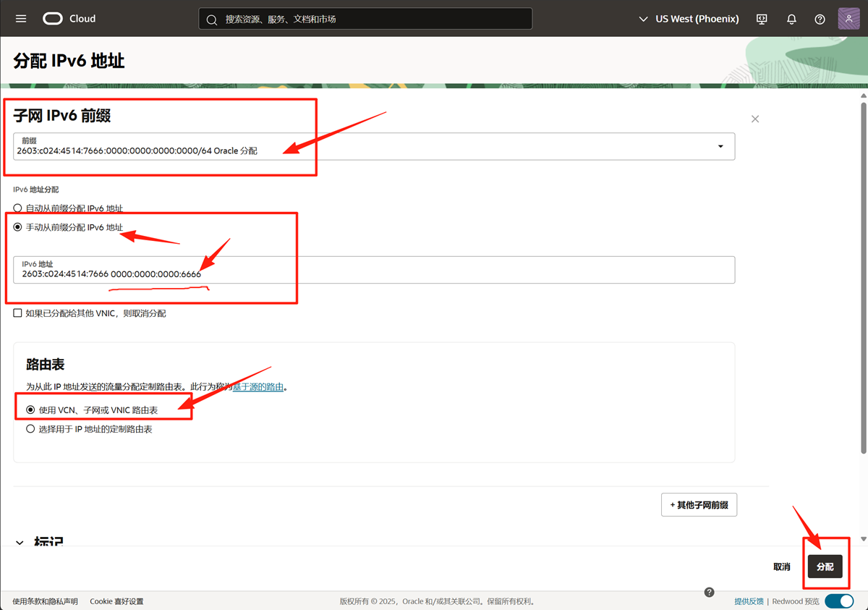This screenshot has height=610, width=868.
Task: Open the help question mark menu
Action: (820, 19)
